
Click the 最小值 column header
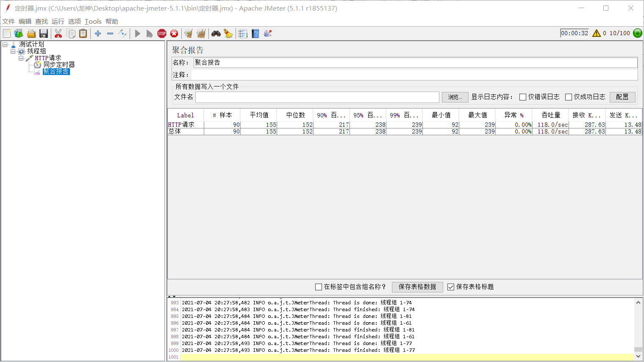[x=441, y=115]
